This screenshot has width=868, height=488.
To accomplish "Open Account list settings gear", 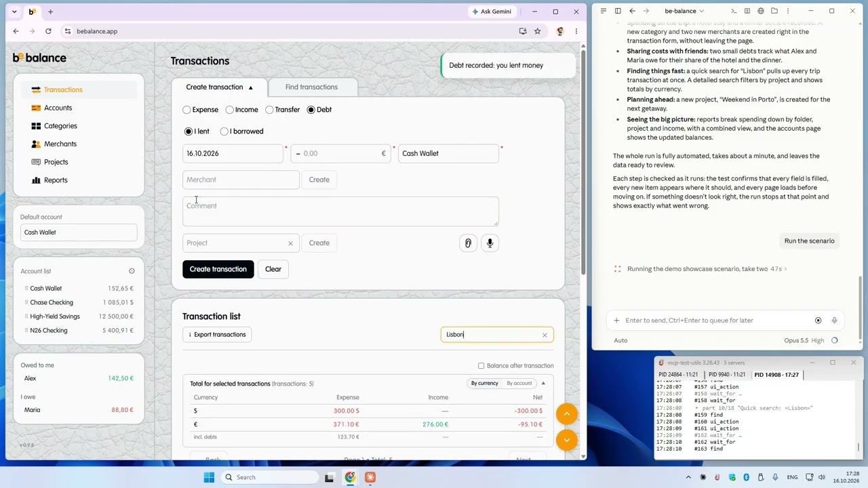I will click(132, 271).
